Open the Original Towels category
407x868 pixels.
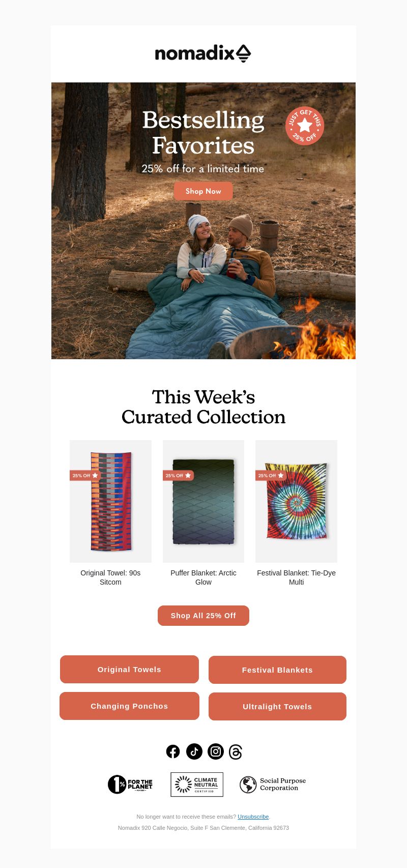point(129,670)
